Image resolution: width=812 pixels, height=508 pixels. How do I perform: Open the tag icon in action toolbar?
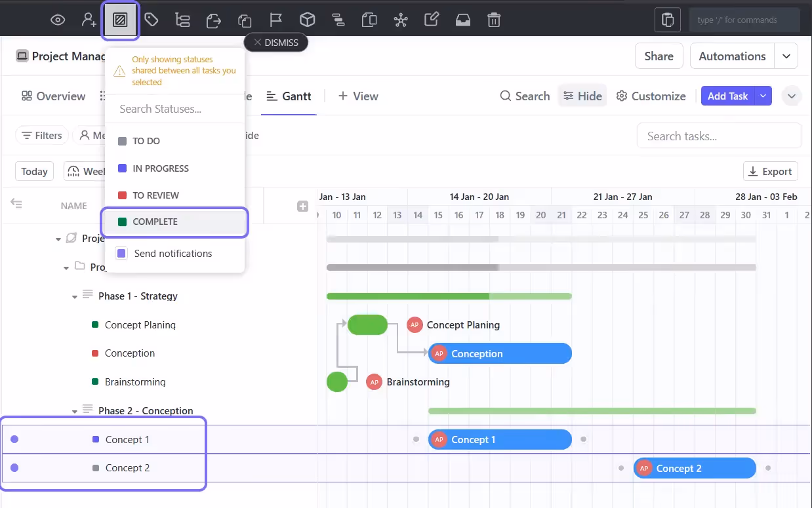[152, 20]
